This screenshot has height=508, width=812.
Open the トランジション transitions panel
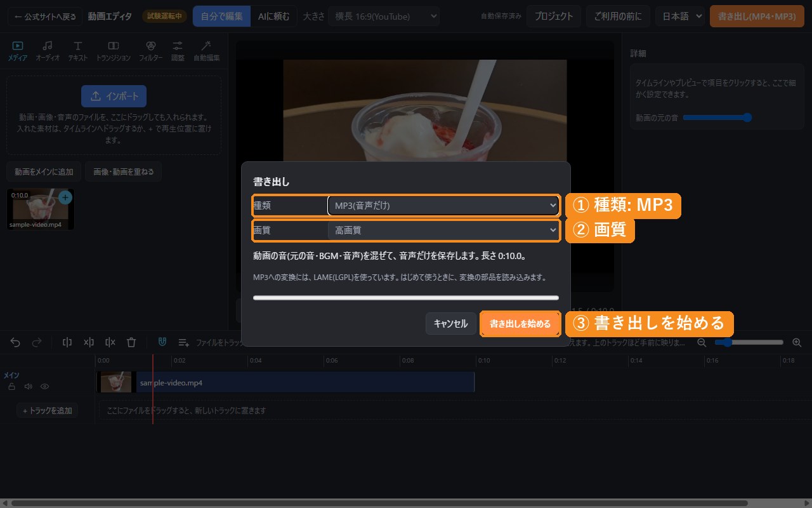coord(114,51)
